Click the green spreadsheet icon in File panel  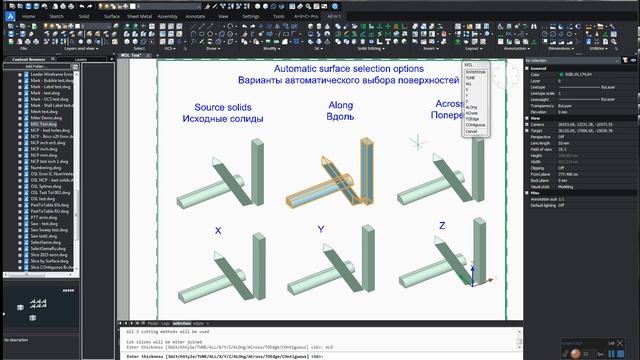pyautogui.click(x=11, y=42)
